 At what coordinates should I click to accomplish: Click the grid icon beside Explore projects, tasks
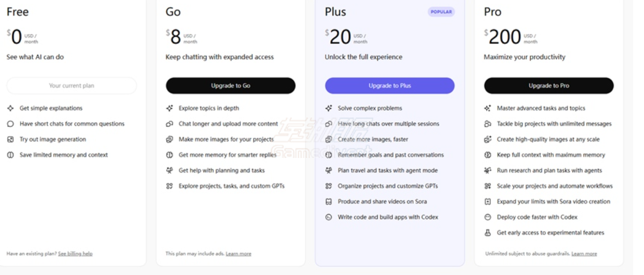point(169,186)
